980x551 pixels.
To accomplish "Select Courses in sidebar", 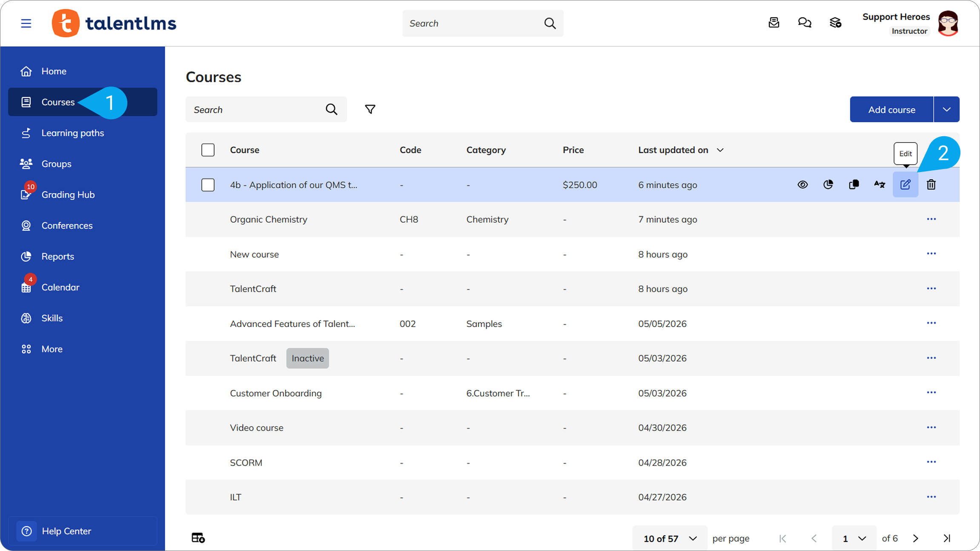I will tap(83, 102).
